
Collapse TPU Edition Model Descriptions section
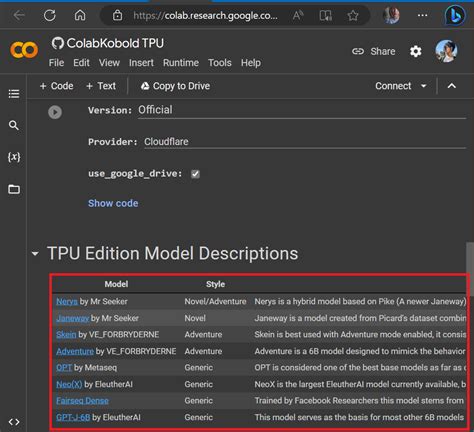click(35, 254)
